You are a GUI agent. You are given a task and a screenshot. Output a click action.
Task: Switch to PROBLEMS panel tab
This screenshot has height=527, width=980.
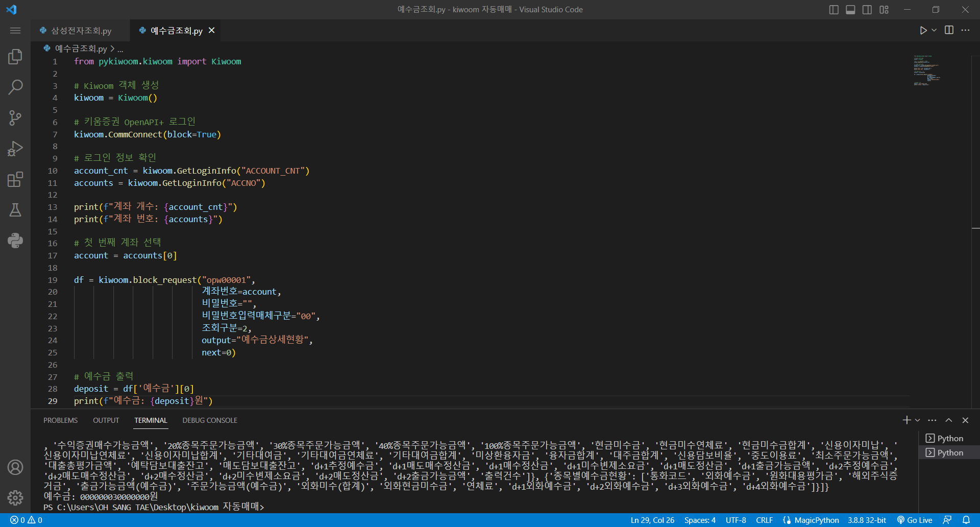click(60, 420)
